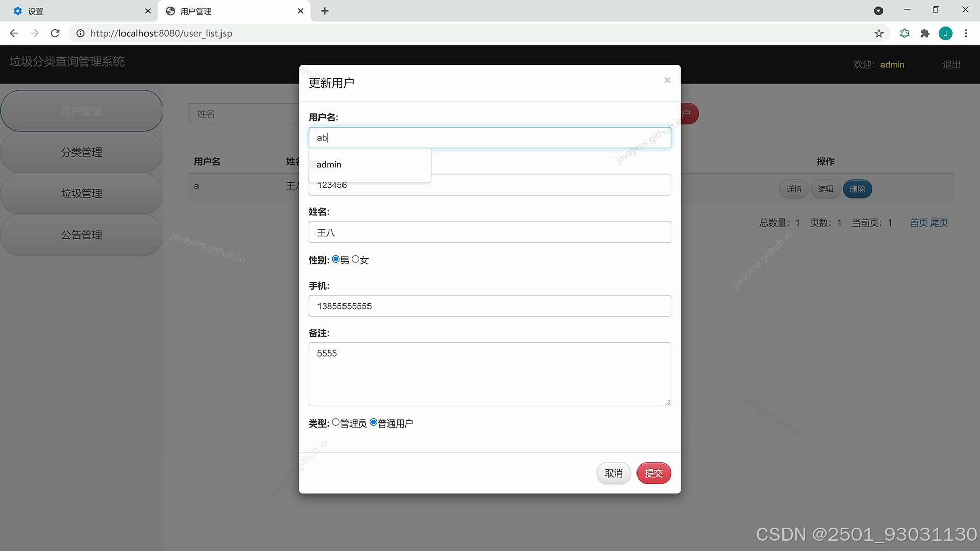This screenshot has height=551, width=980.
Task: Open the profile avatar J
Action: click(945, 33)
